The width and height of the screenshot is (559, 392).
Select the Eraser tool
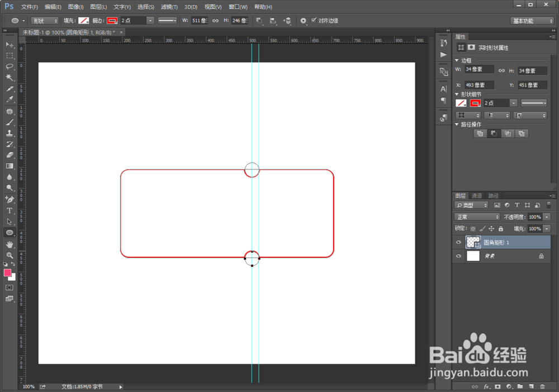(10, 155)
